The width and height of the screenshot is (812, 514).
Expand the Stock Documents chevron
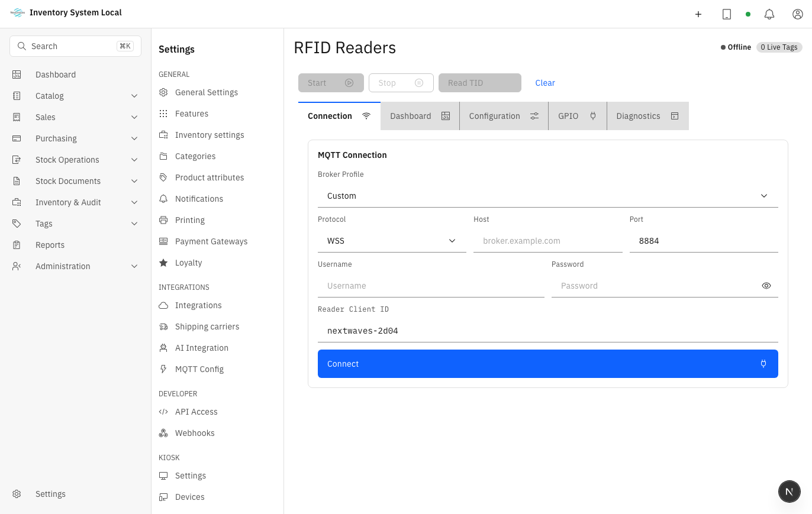134,181
